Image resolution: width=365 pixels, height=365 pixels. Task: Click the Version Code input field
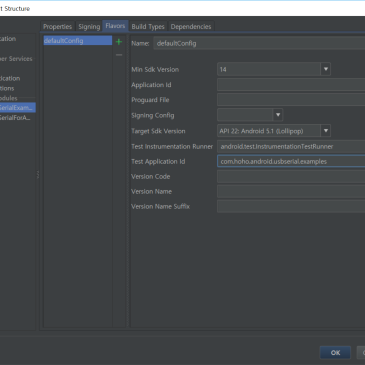(291, 176)
